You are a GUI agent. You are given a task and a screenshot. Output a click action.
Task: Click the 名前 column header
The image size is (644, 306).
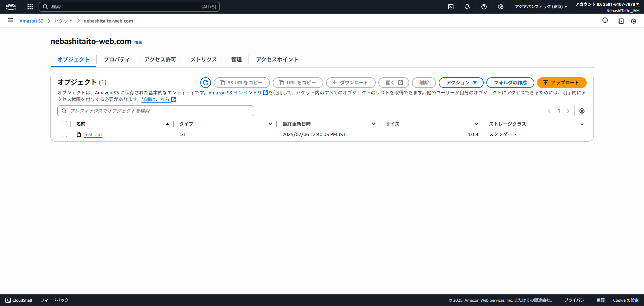81,124
